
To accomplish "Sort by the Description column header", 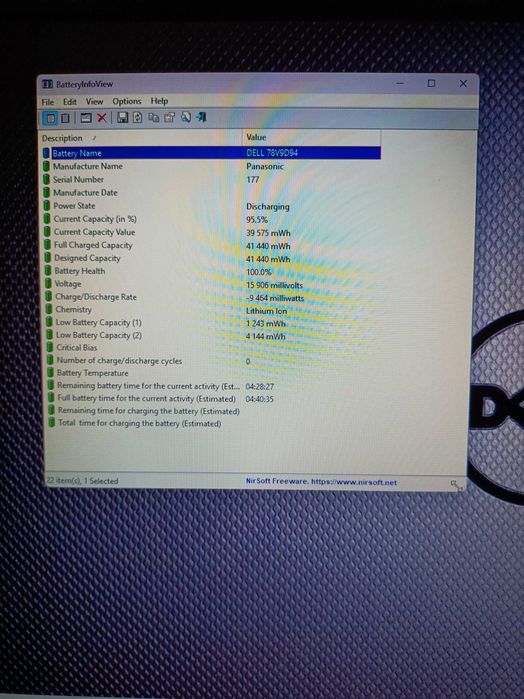I will pos(142,138).
